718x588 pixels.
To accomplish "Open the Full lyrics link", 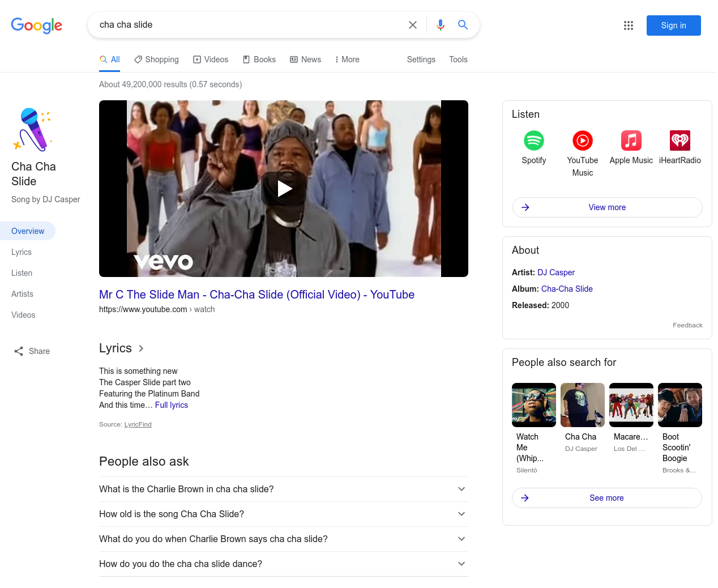I will click(172, 405).
